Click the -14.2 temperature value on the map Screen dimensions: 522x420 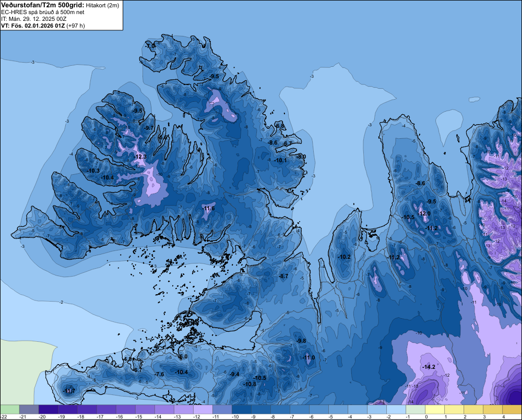point(429,367)
